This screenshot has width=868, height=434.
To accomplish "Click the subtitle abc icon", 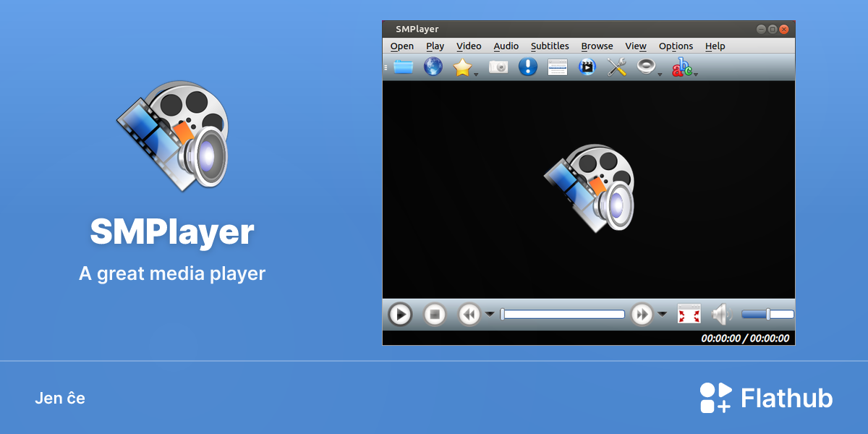I will click(681, 68).
